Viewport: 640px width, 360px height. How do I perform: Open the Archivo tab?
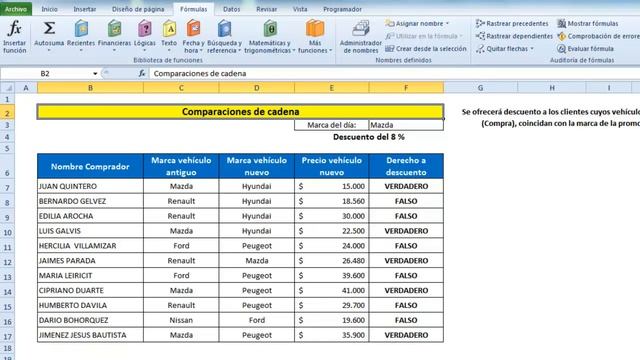pos(16,9)
